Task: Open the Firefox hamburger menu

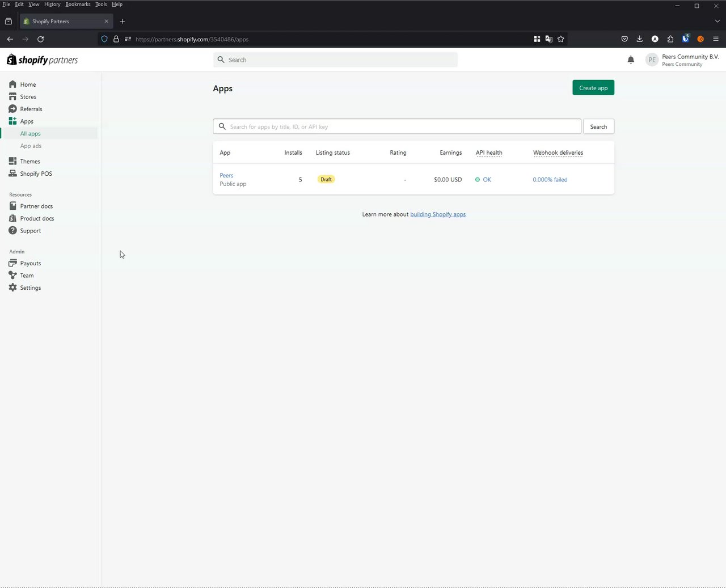Action: click(716, 39)
